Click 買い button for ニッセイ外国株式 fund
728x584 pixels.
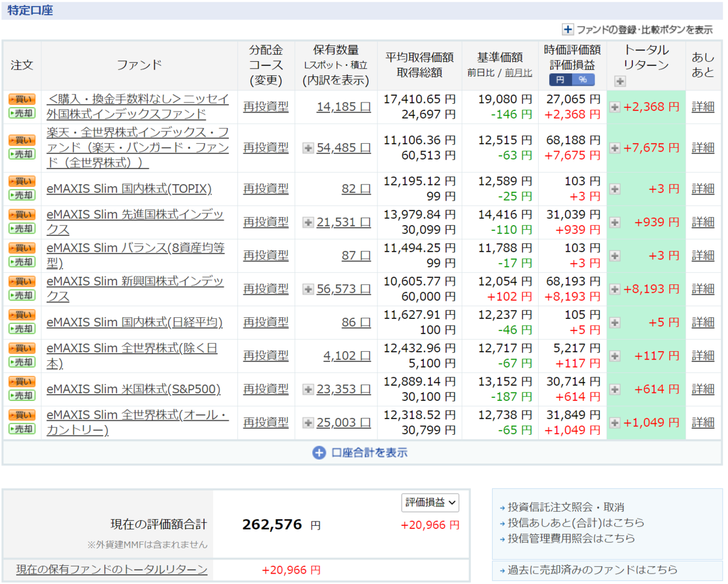(x=22, y=99)
